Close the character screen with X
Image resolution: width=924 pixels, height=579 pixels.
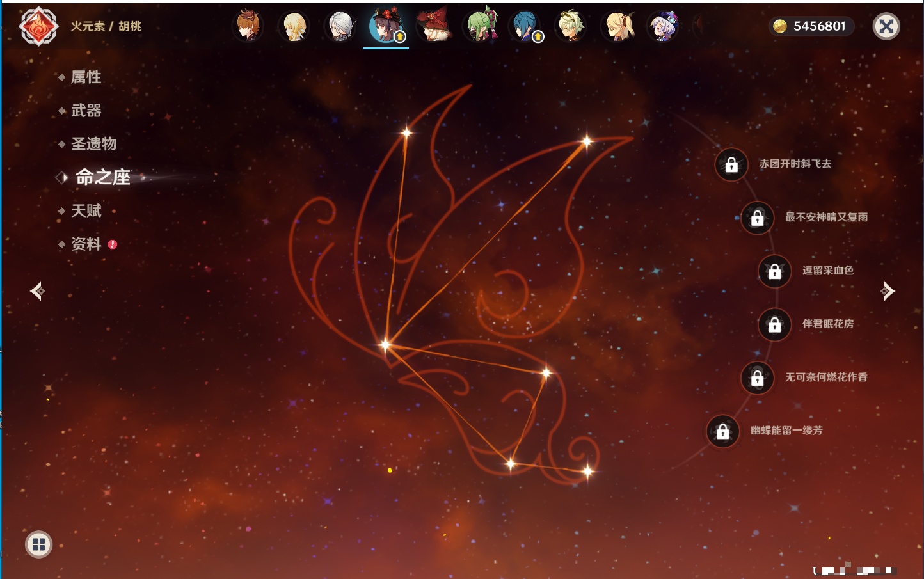pyautogui.click(x=887, y=26)
